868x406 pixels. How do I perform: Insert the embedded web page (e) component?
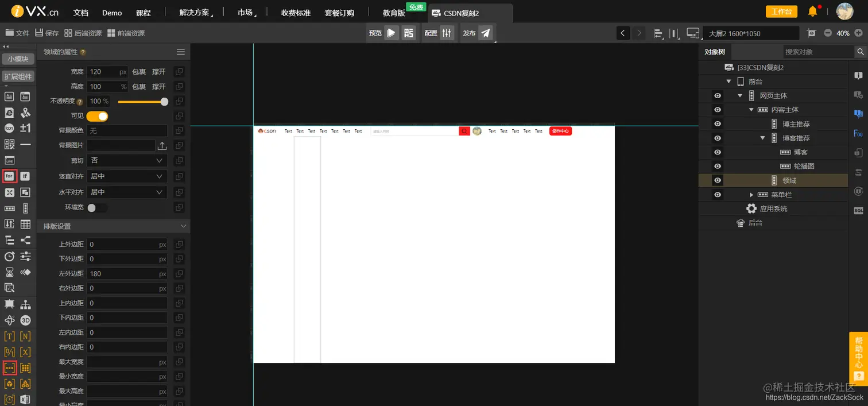[9, 113]
